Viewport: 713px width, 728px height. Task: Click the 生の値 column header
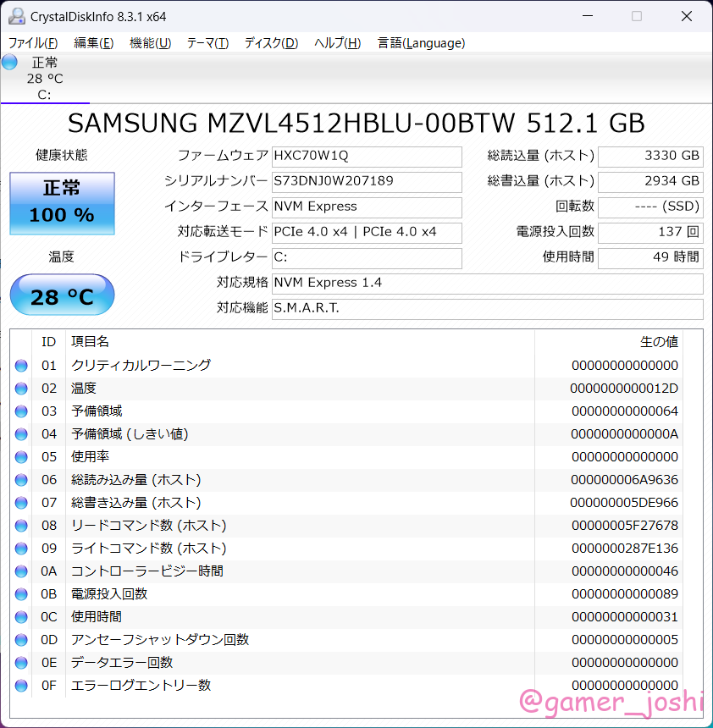point(609,342)
